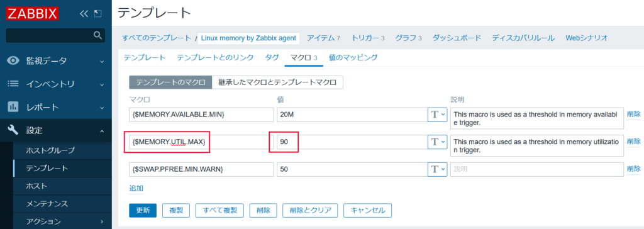Click the list icon for インベントリ
The width and height of the screenshot is (644, 229).
[x=14, y=84]
